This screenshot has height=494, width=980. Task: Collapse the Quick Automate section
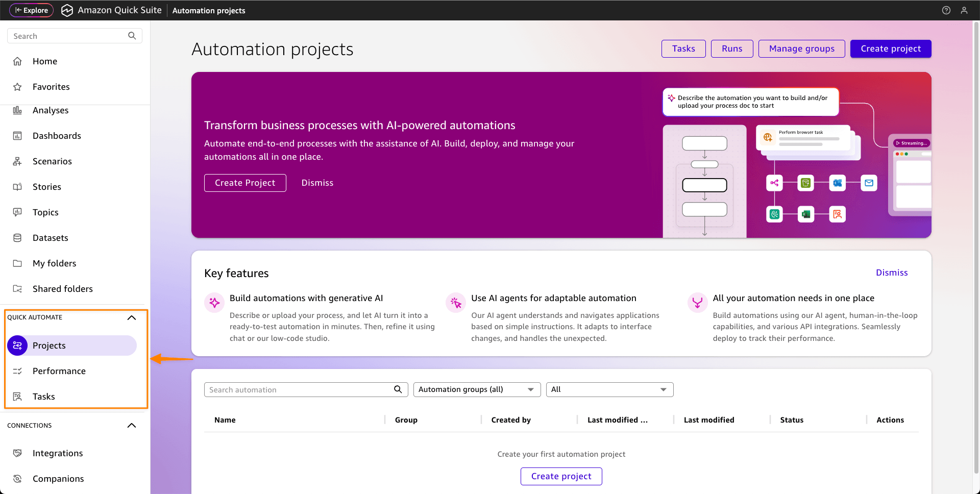coord(131,317)
